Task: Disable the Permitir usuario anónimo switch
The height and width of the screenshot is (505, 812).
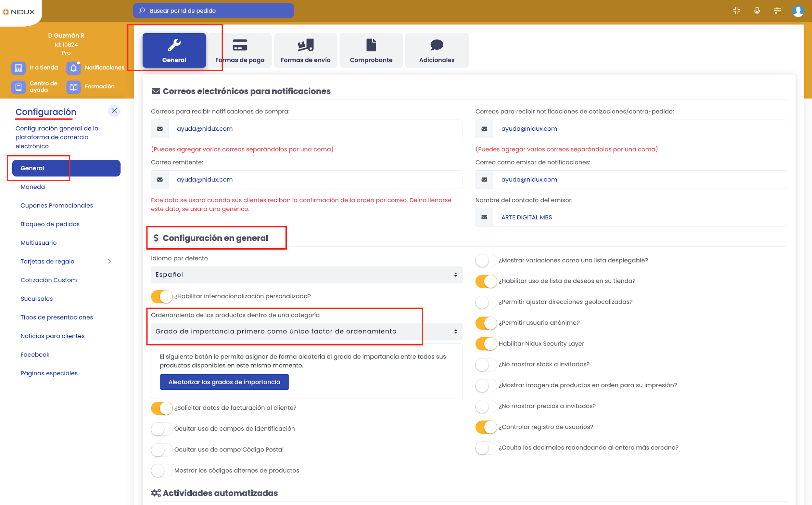Action: tap(486, 323)
